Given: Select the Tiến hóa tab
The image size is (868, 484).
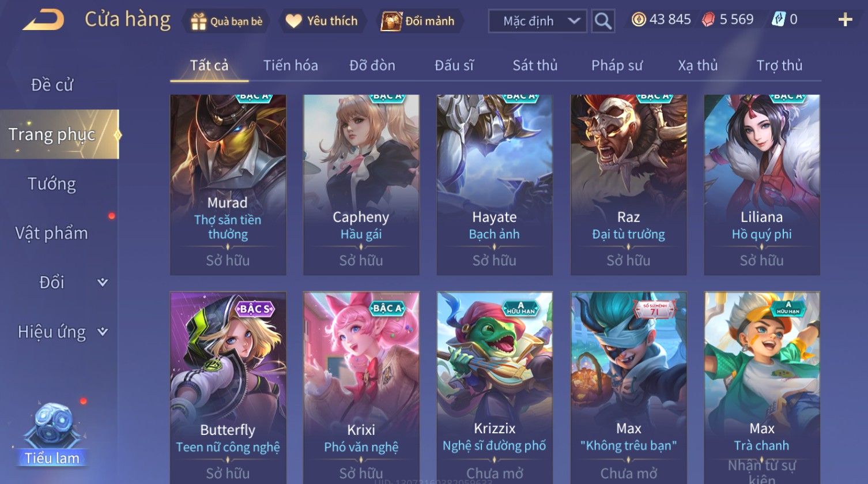Looking at the screenshot, I should (x=290, y=65).
